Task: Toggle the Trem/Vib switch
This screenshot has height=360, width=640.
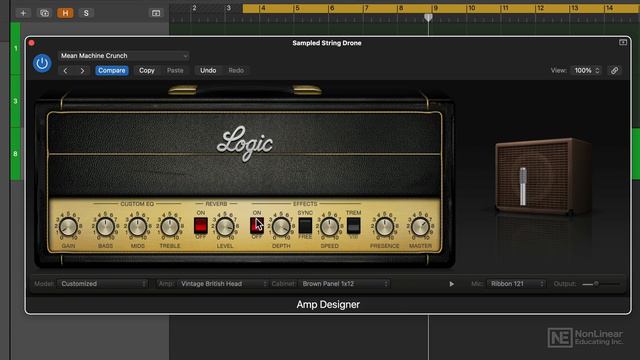Action: [x=353, y=226]
